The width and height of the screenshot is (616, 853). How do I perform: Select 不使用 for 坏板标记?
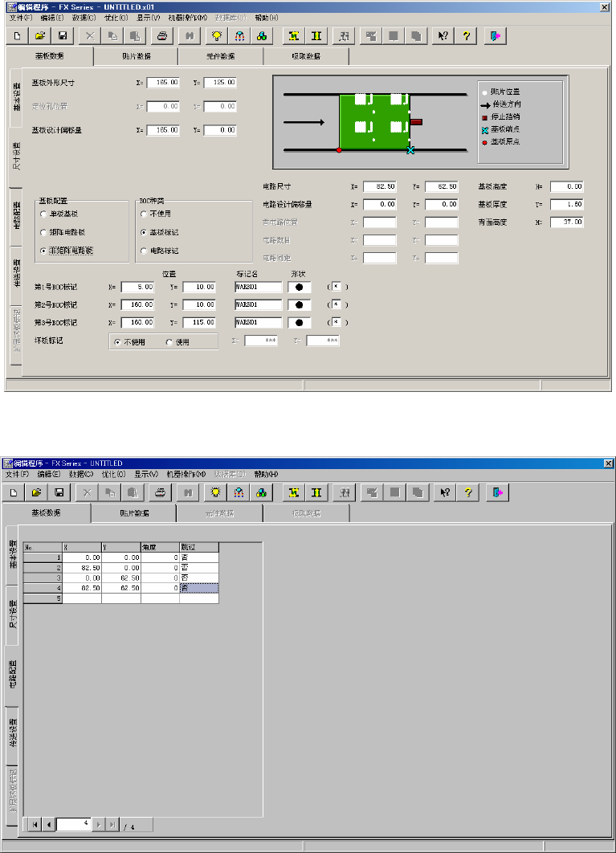point(117,342)
